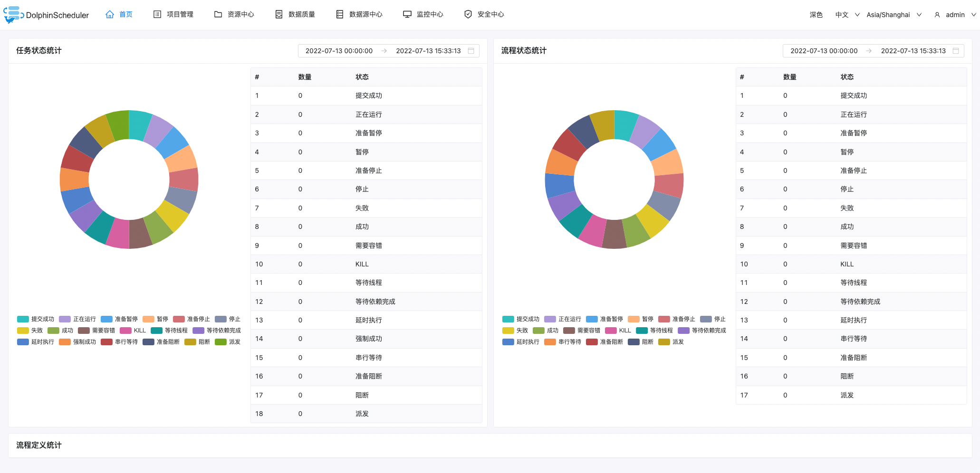The height and width of the screenshot is (473, 980).
Task: Click the security center shield icon
Action: click(x=468, y=15)
